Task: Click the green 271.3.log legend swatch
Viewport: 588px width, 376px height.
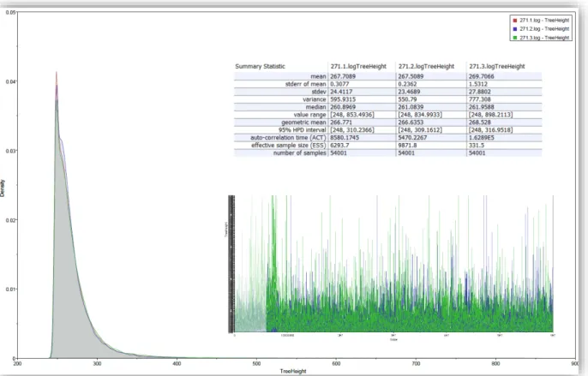Action: click(515, 38)
